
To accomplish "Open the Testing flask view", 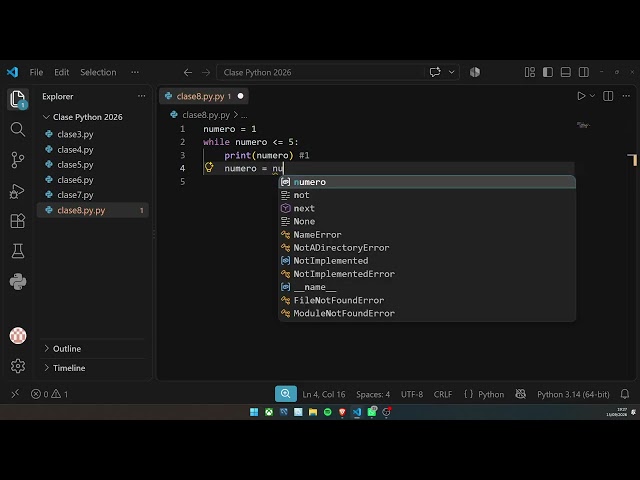I will coord(18,251).
